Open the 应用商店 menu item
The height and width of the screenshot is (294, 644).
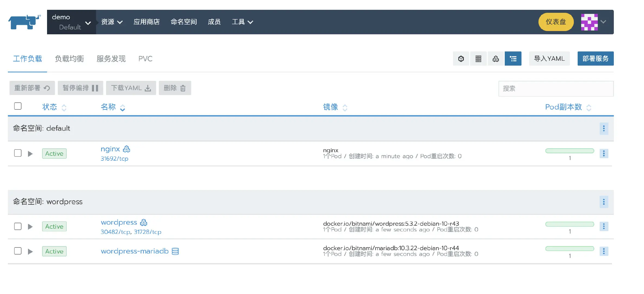147,22
